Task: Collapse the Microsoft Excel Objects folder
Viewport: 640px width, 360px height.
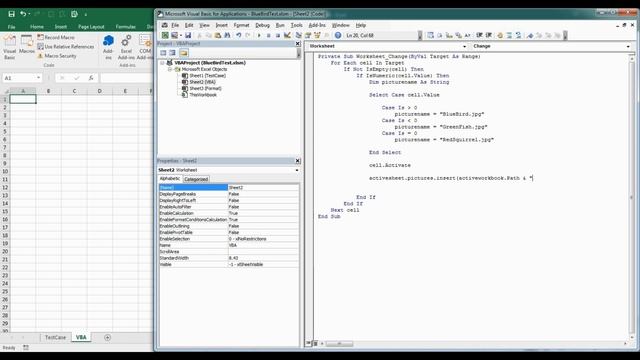Action: point(170,69)
